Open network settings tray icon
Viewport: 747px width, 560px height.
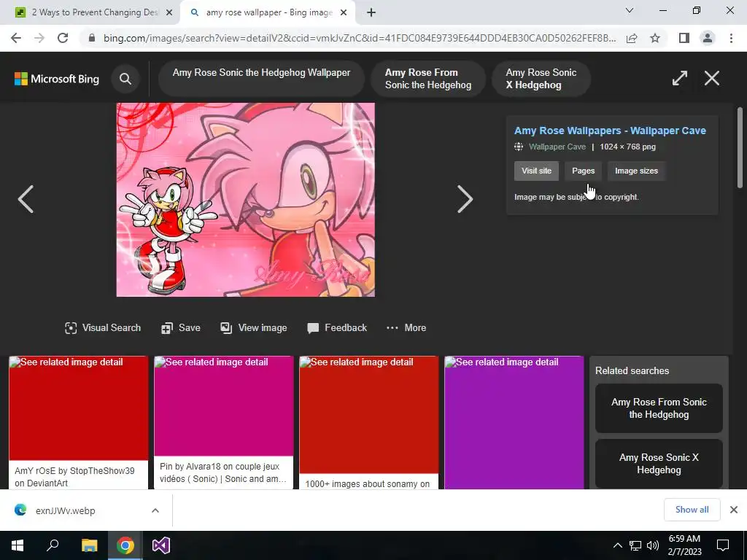click(635, 545)
